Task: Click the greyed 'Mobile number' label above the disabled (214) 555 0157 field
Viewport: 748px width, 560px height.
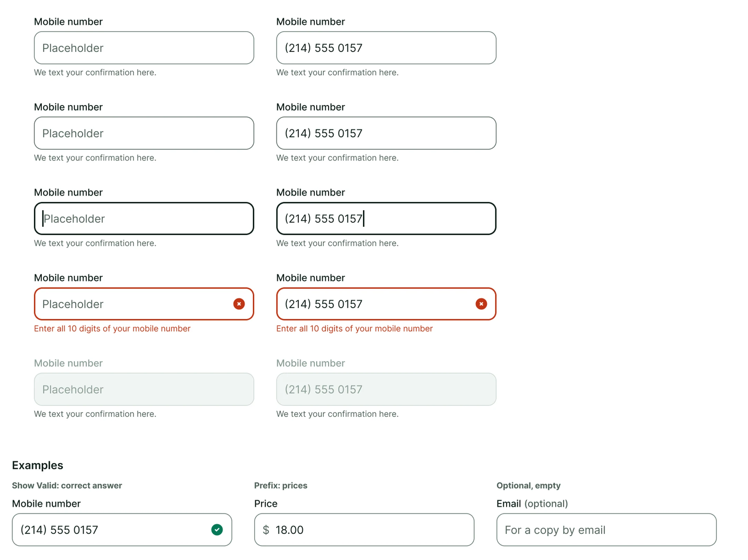Action: click(x=310, y=363)
